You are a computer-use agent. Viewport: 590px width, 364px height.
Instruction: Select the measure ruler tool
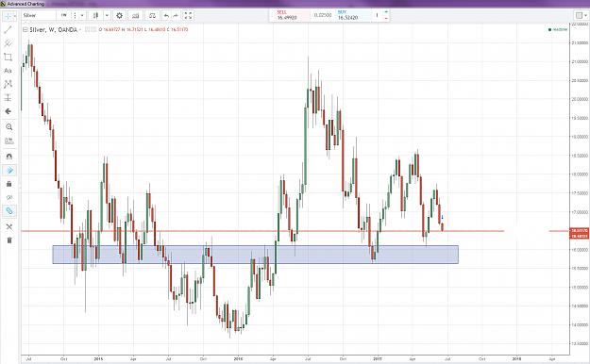coord(9,141)
